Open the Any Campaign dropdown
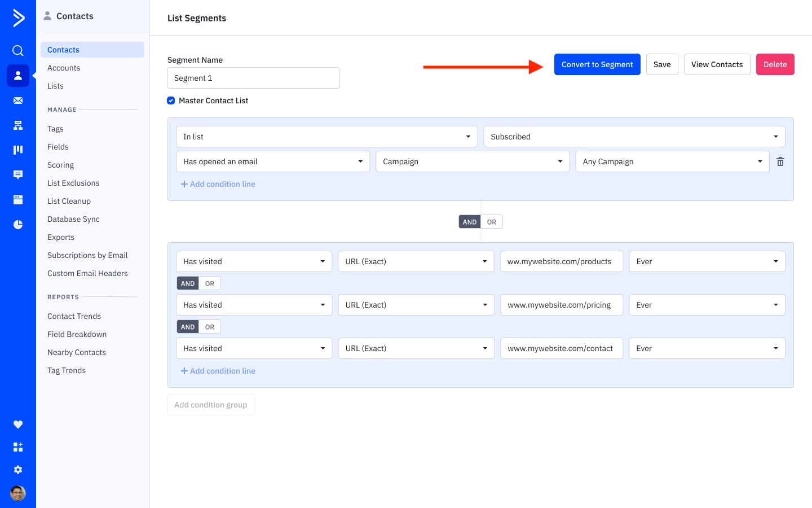 (x=672, y=161)
